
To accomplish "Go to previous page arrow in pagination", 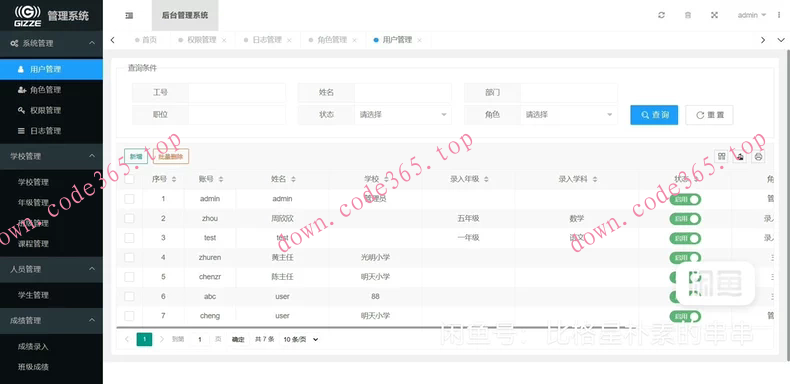I will point(127,339).
